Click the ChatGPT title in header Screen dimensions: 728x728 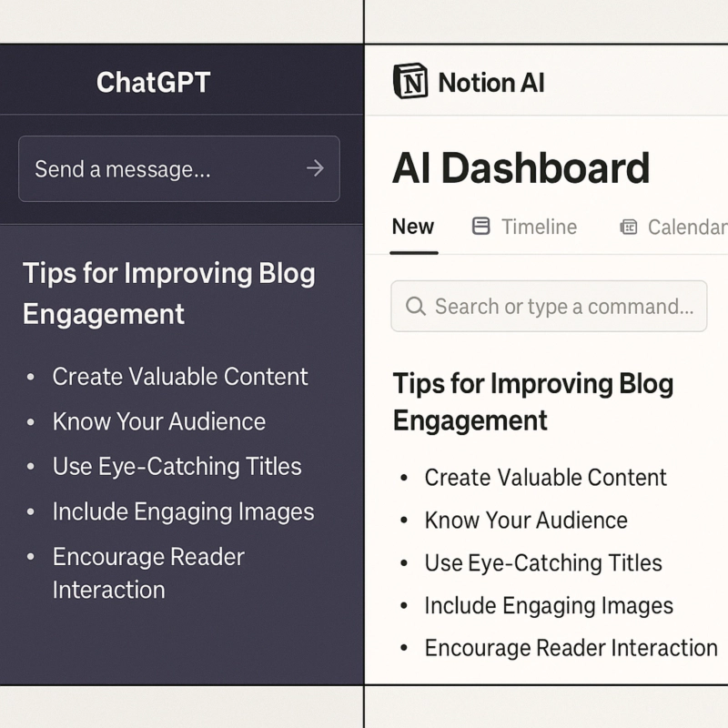pos(154,83)
